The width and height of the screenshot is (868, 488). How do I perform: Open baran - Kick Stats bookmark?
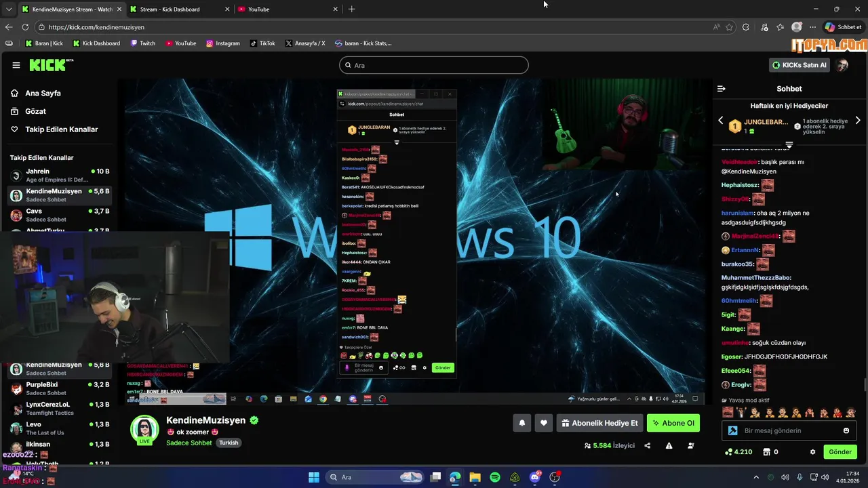[x=363, y=43]
